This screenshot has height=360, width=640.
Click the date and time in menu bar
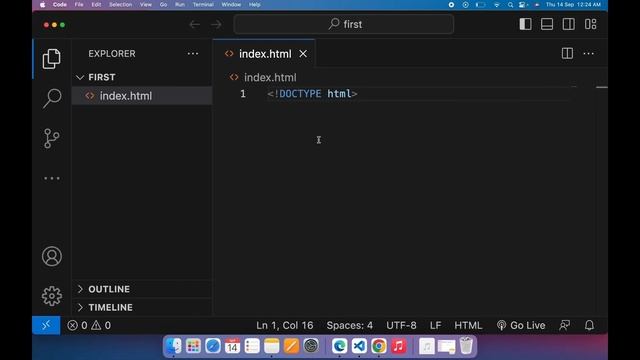tap(573, 4)
